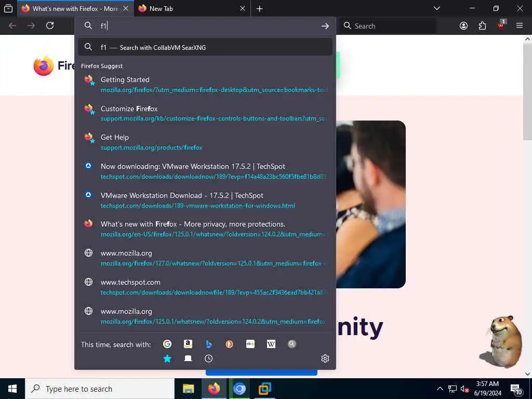Search this time with Google
532x399 pixels.
coord(167,344)
